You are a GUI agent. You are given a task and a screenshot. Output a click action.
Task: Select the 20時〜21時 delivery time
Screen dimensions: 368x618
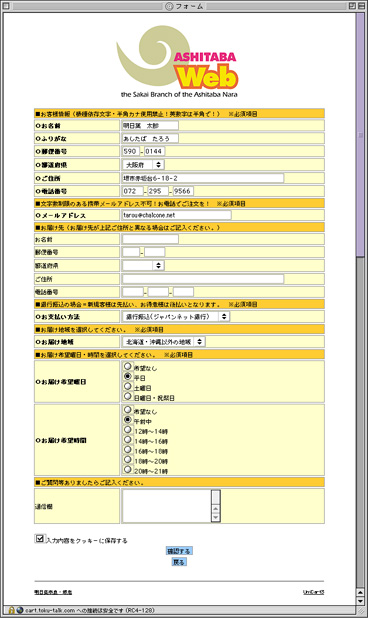pos(127,469)
